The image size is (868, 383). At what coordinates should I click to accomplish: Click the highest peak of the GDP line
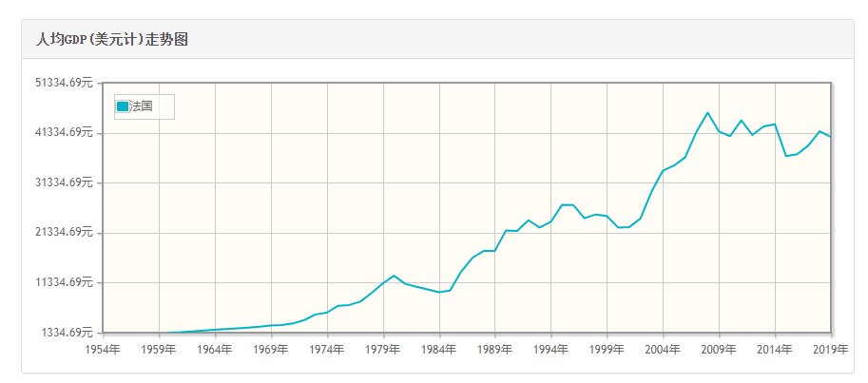(707, 113)
